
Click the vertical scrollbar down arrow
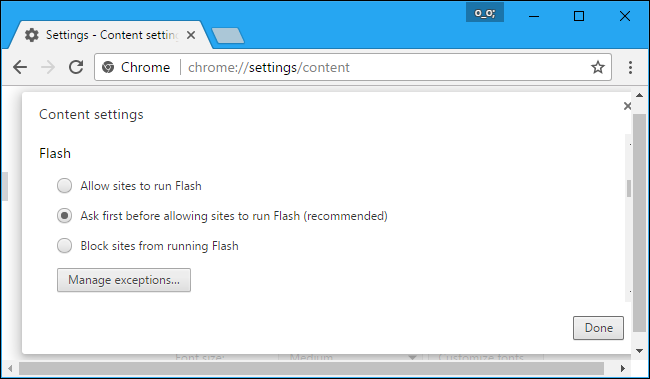pos(640,351)
